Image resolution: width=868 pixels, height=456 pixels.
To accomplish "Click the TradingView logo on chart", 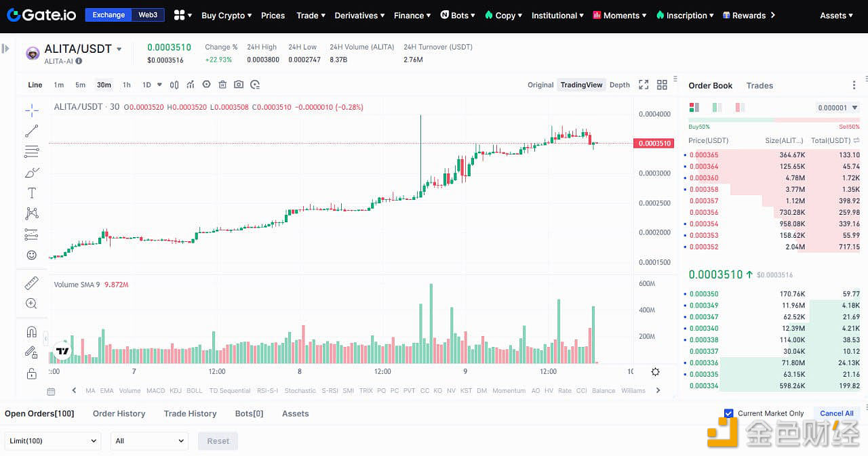I will coord(62,351).
